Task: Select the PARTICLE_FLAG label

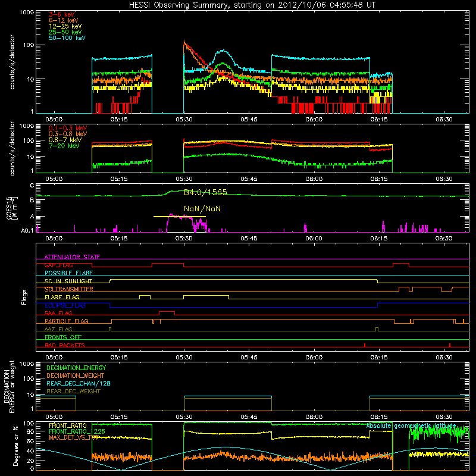Action: coord(67,321)
